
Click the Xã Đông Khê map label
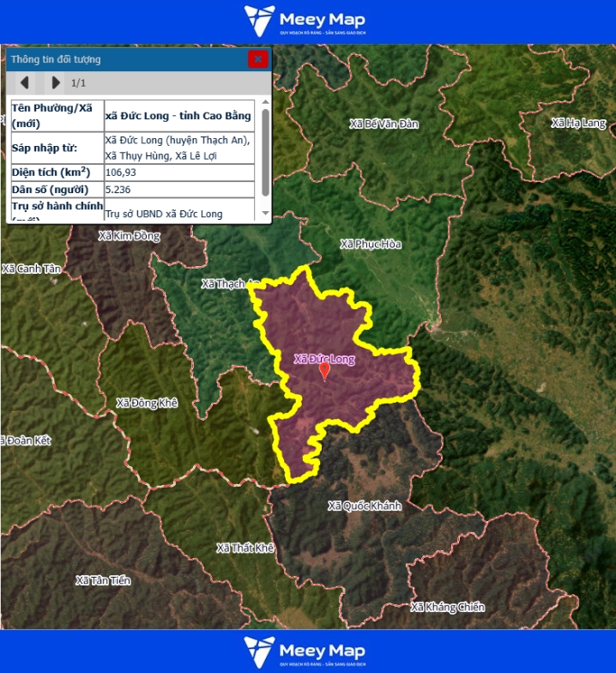click(147, 403)
